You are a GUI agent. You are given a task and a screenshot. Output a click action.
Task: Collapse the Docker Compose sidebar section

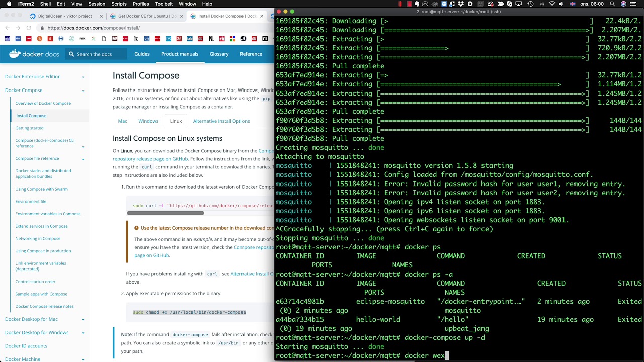[83, 90]
